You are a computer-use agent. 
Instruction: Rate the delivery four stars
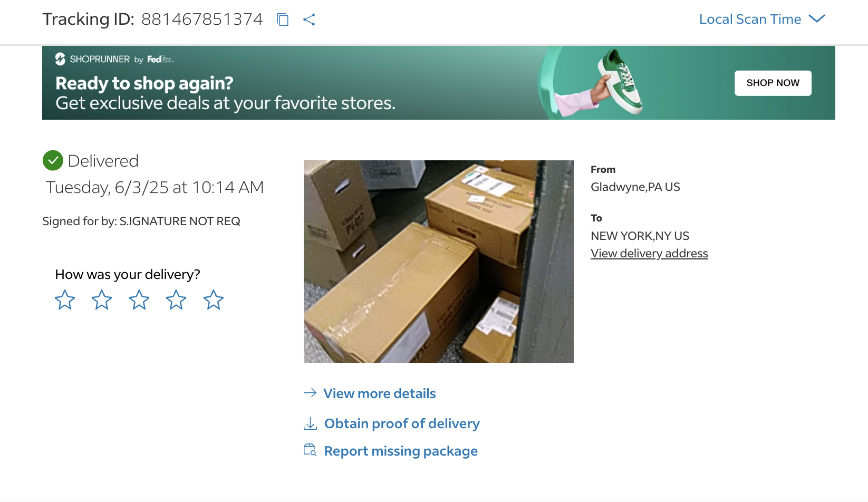[176, 300]
